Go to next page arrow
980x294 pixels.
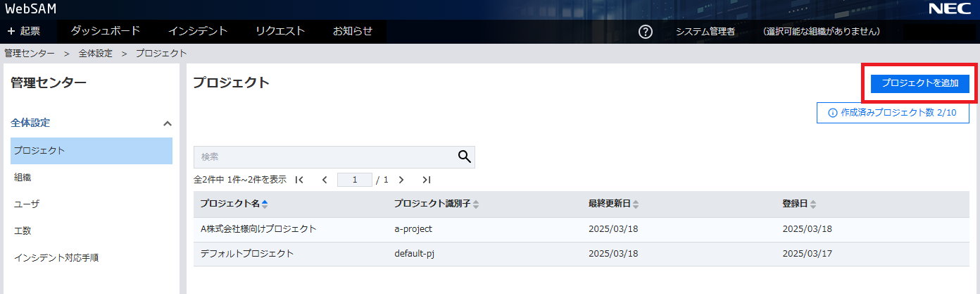(401, 180)
